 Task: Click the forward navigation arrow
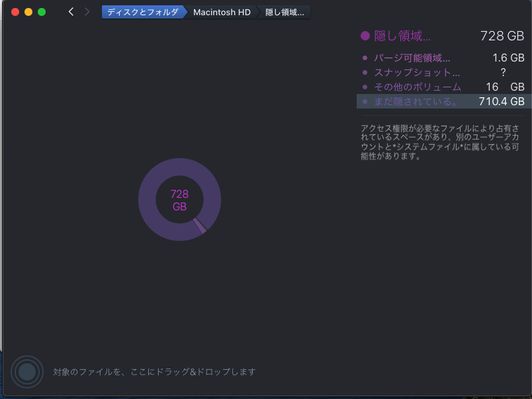[87, 12]
